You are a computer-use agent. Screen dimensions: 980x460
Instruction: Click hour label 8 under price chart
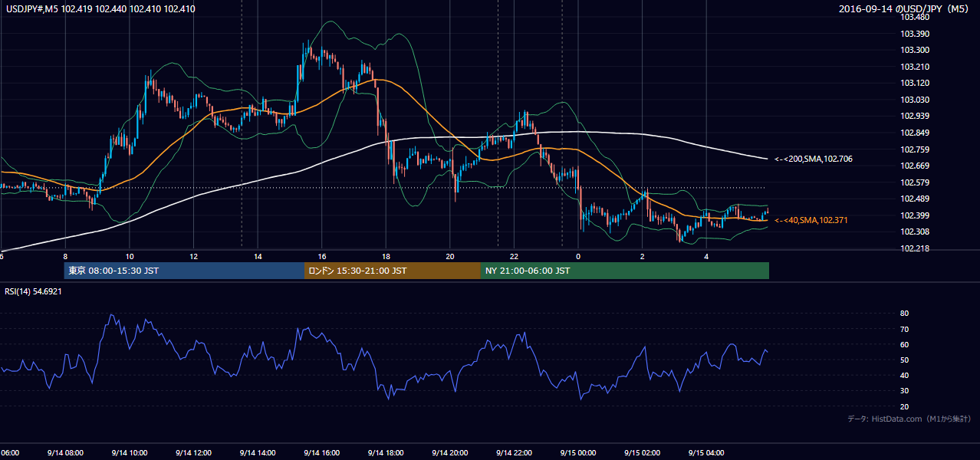[x=65, y=256]
